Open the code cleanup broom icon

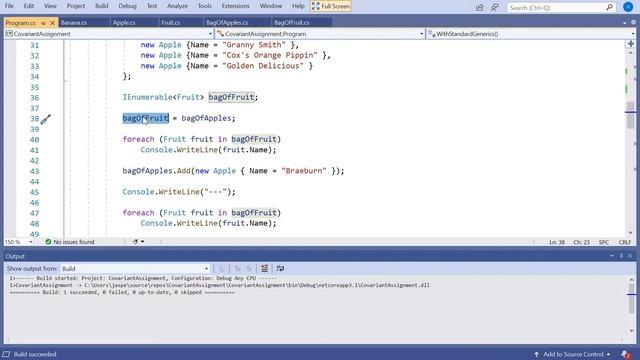coord(136,242)
